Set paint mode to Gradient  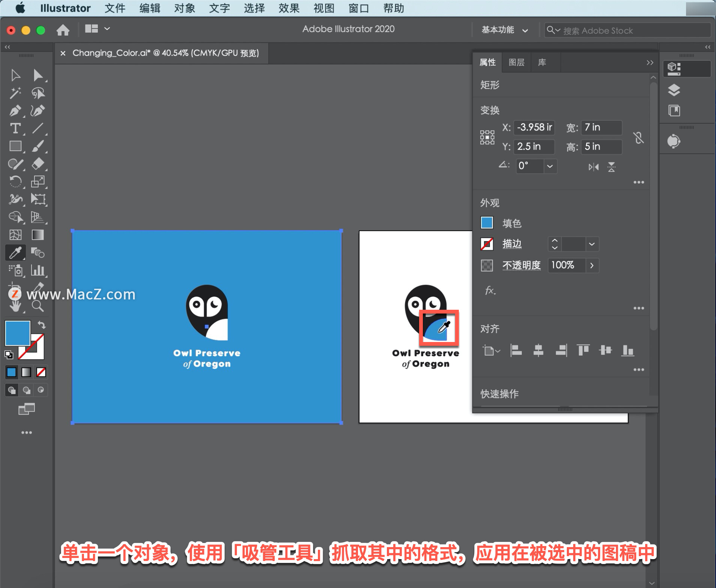pyautogui.click(x=26, y=372)
